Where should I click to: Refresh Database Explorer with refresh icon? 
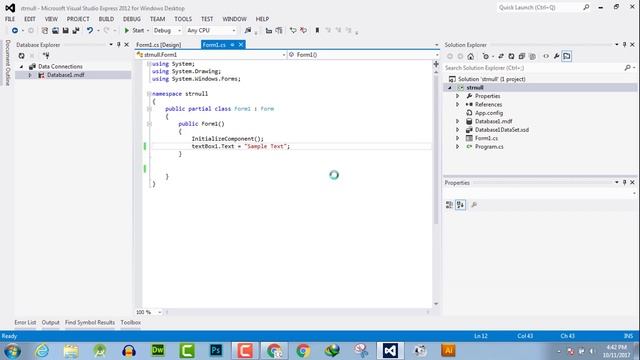22,56
